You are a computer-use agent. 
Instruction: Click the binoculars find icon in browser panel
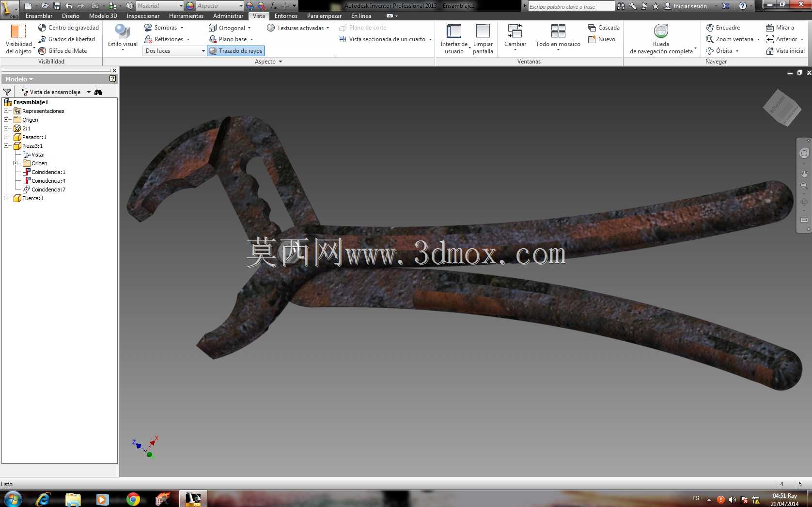point(98,92)
